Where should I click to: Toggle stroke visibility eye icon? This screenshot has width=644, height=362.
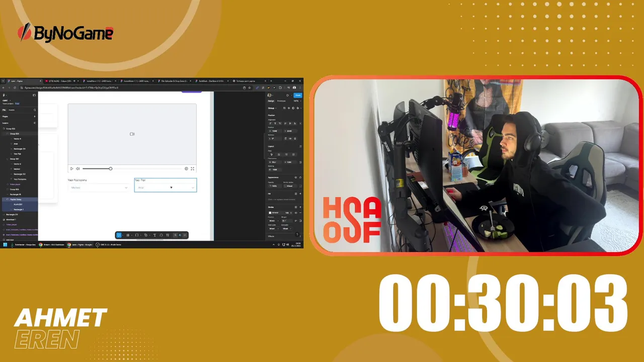(296, 213)
